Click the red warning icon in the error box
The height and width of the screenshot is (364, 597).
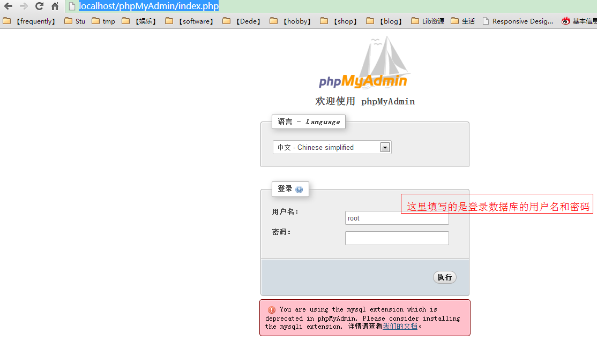pyautogui.click(x=272, y=309)
